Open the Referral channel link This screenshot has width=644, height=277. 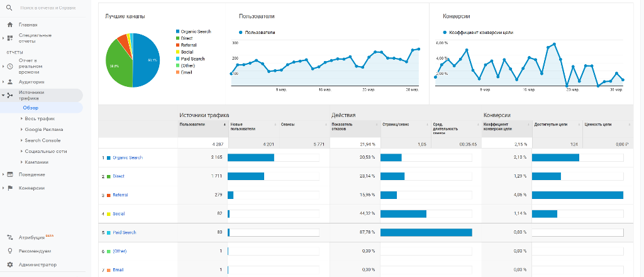click(x=120, y=195)
